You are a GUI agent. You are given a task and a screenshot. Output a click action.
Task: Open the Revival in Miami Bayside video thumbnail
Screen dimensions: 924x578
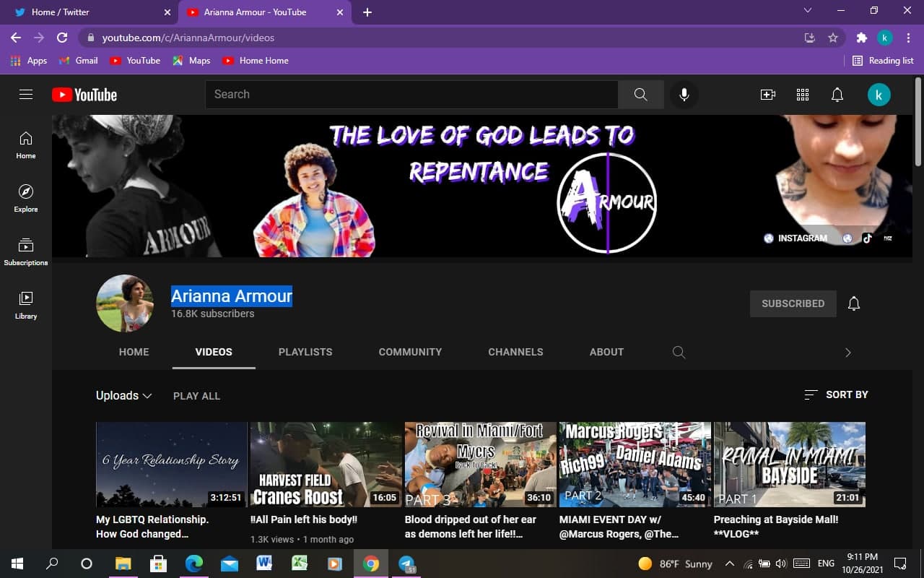click(790, 465)
